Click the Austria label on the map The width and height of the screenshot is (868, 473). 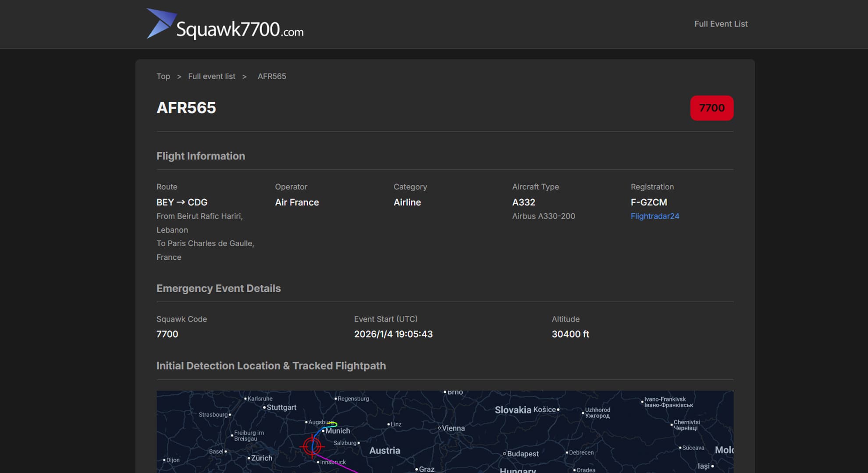pos(384,450)
